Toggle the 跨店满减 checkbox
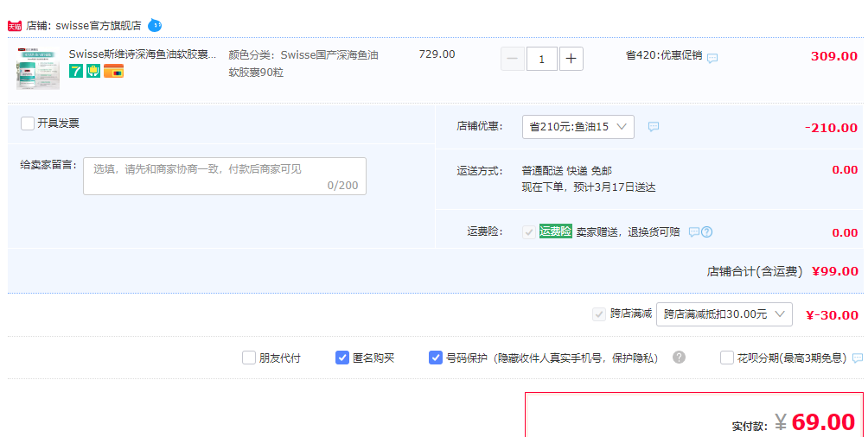Viewport: 868px width, 437px height. (599, 314)
